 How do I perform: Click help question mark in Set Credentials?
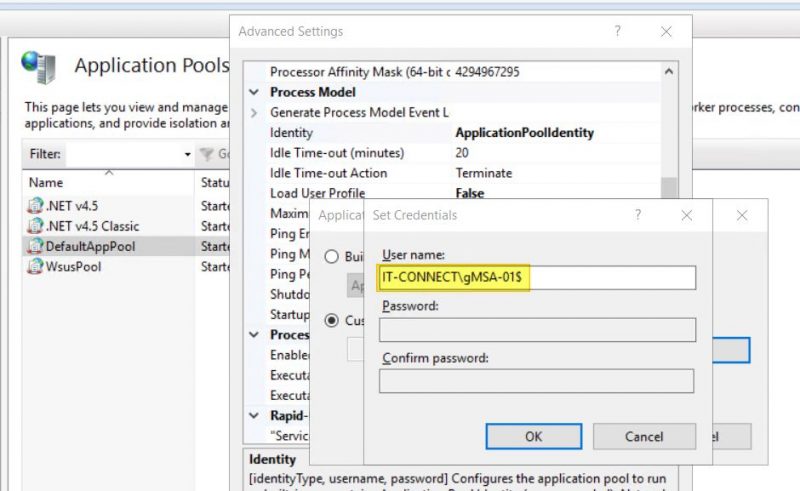638,215
